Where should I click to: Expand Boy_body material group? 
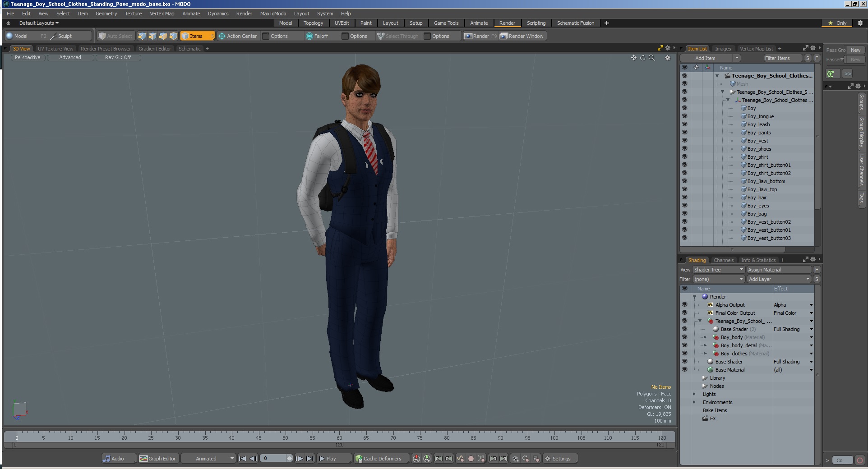[x=705, y=337]
